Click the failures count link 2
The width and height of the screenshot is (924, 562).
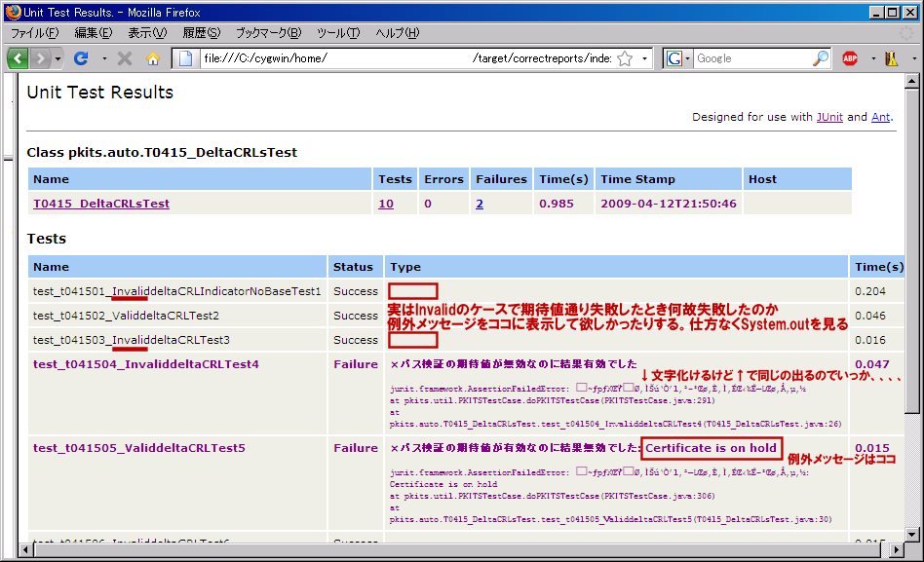480,204
